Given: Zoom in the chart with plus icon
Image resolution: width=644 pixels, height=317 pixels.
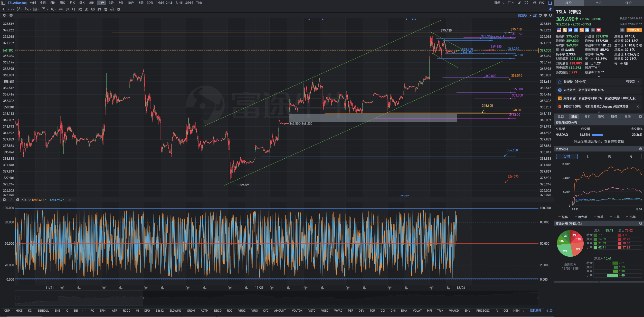Looking at the screenshot, I should (551, 15).
